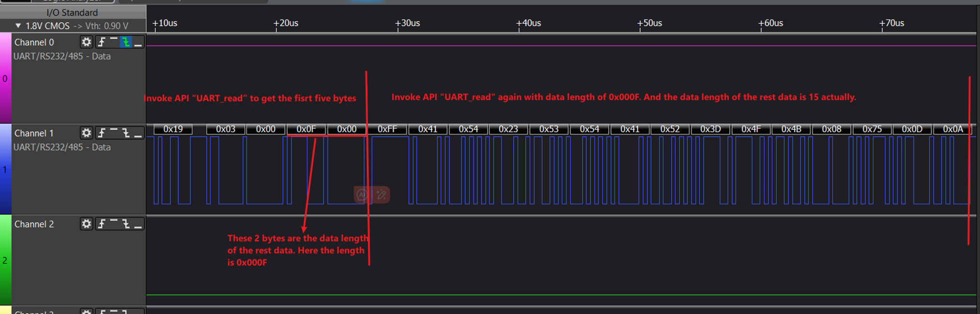Click UART/RS232/485 - Data under Channel 0
The image size is (980, 314).
tap(62, 56)
